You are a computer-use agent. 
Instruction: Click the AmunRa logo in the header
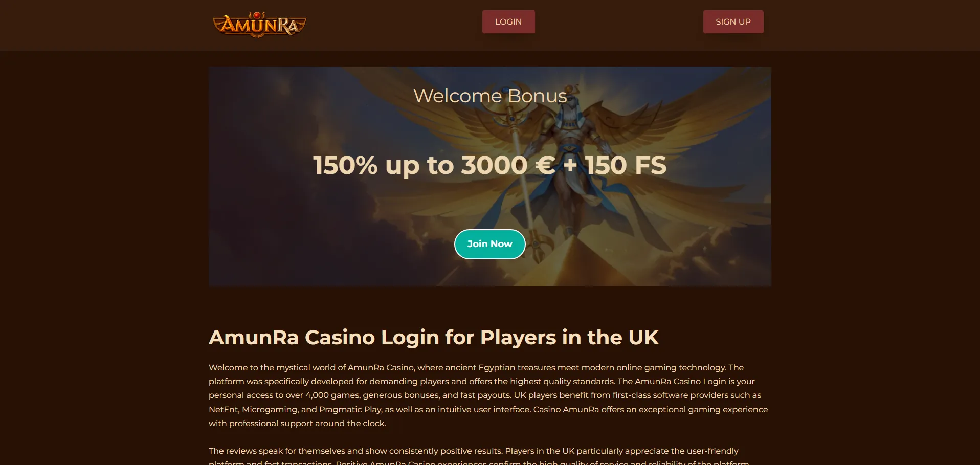pyautogui.click(x=259, y=24)
